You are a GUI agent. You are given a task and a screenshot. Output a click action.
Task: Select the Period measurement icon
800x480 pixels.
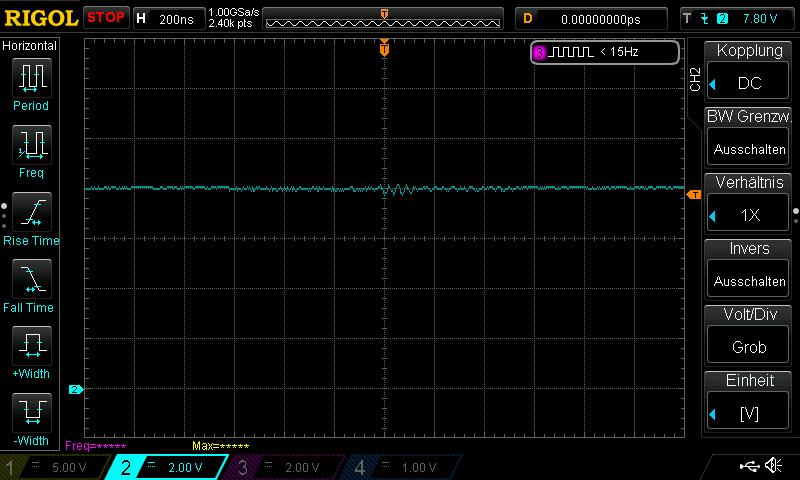(32, 78)
